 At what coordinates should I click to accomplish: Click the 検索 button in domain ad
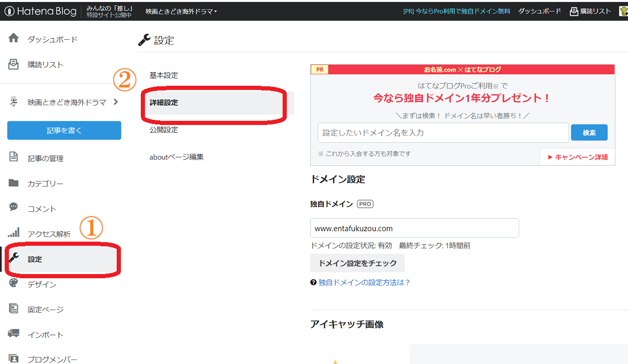click(x=589, y=132)
